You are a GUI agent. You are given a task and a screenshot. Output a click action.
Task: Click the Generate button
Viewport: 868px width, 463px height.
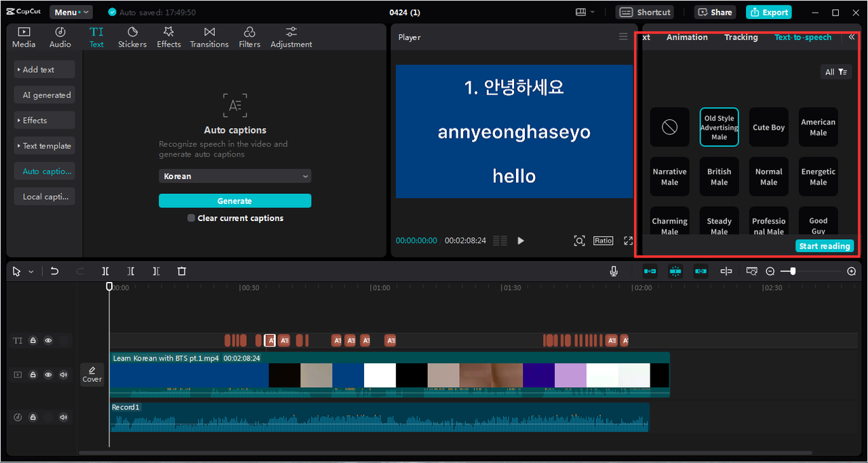coord(235,201)
